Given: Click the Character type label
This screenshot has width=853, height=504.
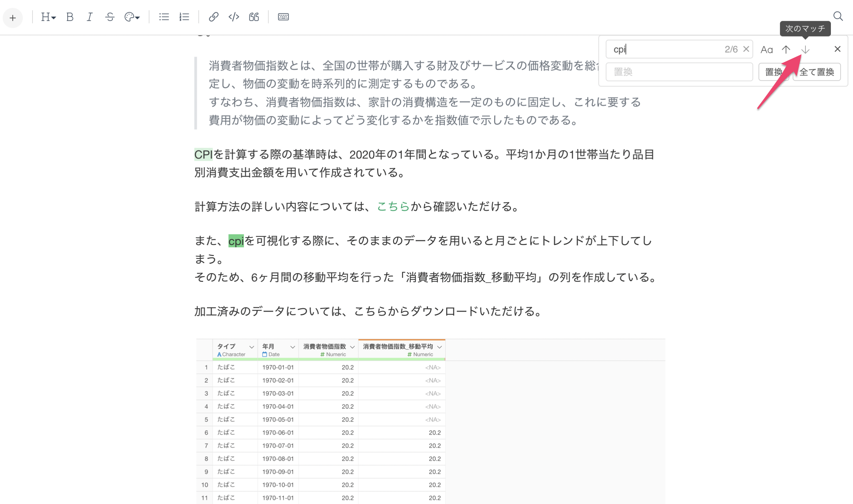Looking at the screenshot, I should point(231,355).
